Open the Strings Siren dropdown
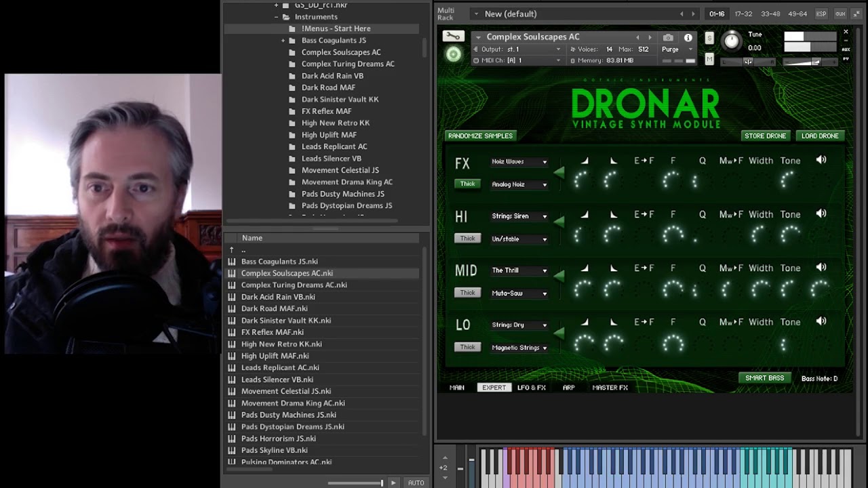Viewport: 868px width, 488px height. (519, 216)
